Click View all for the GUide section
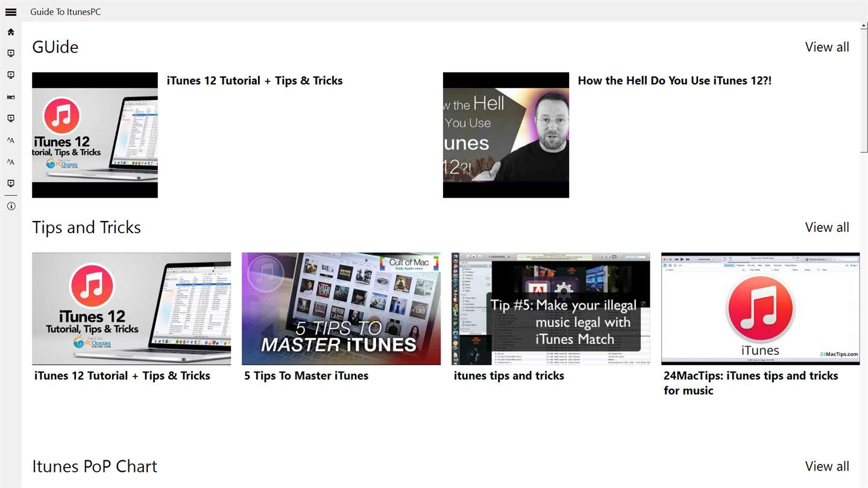 click(x=827, y=47)
